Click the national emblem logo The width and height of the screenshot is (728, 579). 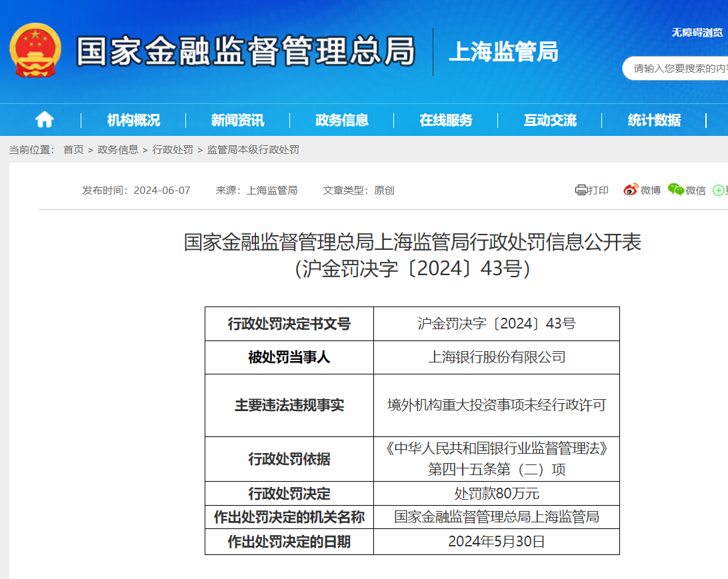pos(35,50)
